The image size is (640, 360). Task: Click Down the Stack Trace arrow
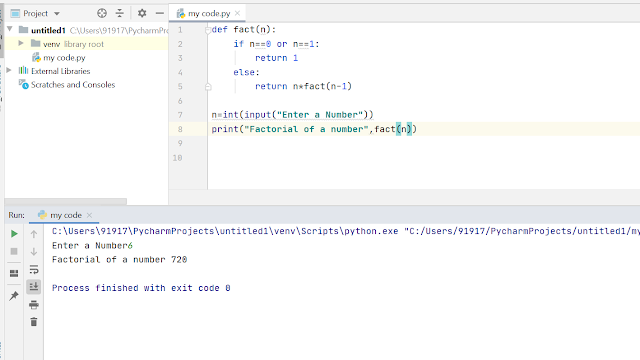34,251
